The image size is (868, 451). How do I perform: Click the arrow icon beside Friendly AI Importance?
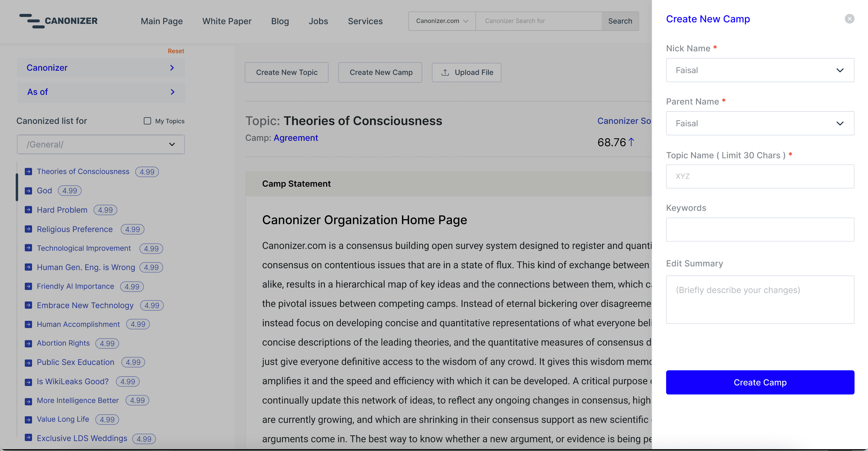pyautogui.click(x=28, y=287)
